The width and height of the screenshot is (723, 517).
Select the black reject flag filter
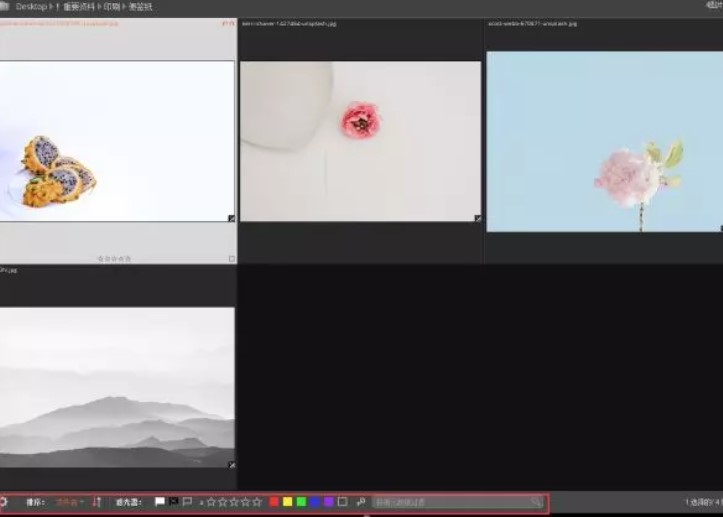[173, 501]
